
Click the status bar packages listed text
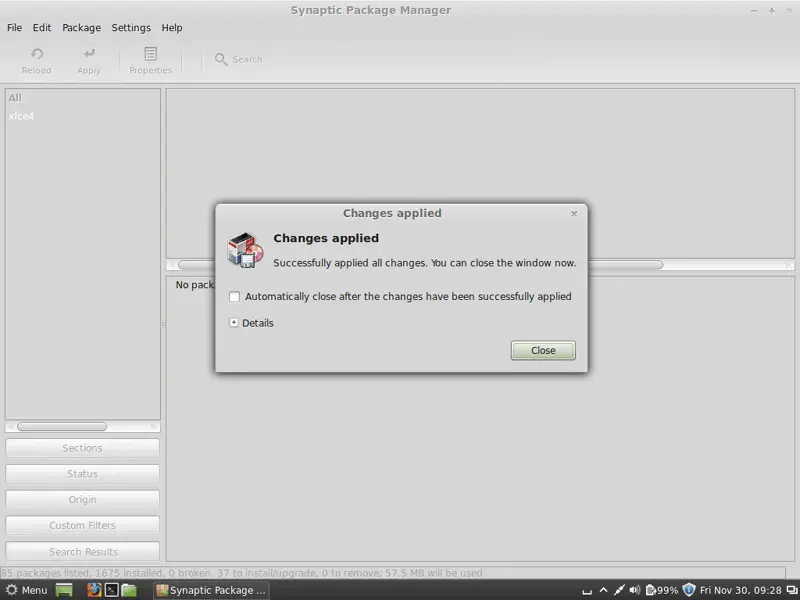point(241,573)
